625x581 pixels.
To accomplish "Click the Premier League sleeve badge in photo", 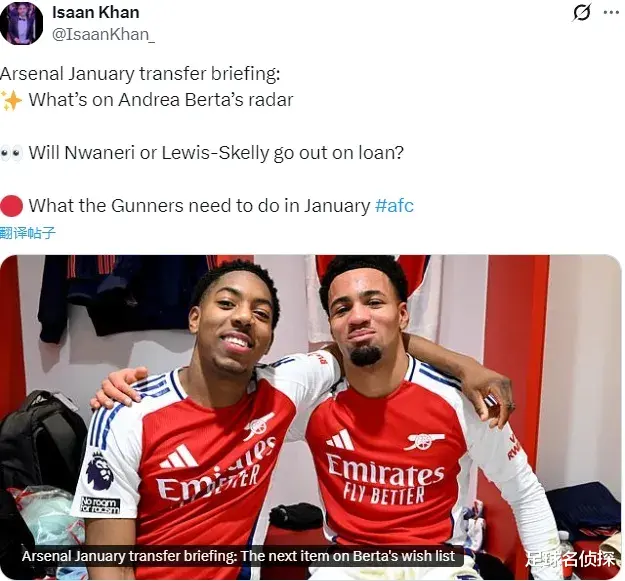I will coord(100,471).
